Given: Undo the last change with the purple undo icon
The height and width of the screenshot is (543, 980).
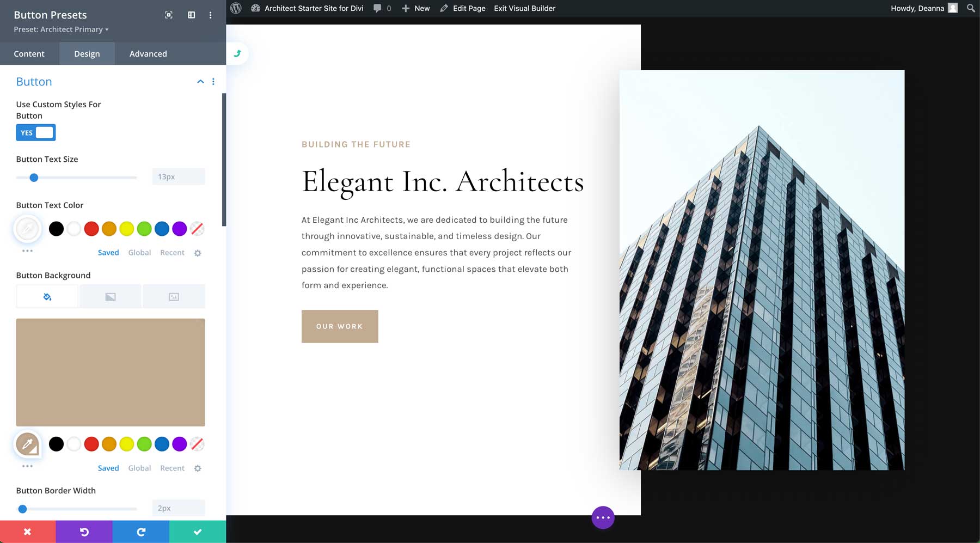Looking at the screenshot, I should (84, 532).
